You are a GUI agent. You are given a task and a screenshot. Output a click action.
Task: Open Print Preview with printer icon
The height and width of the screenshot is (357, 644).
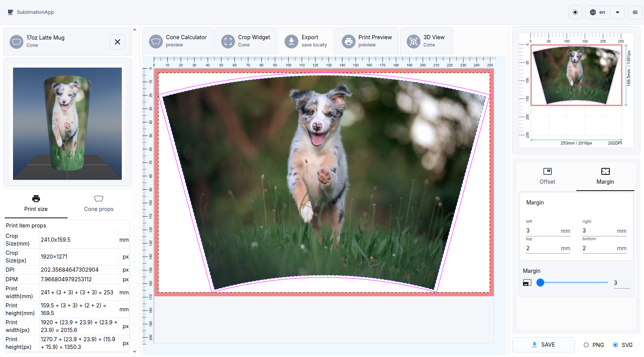pyautogui.click(x=348, y=41)
